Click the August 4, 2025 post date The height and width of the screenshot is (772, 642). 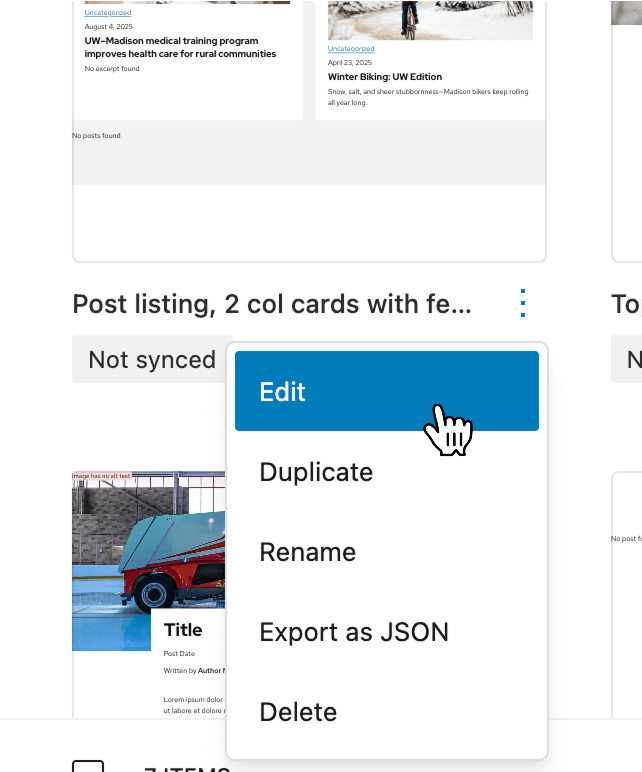pos(107,27)
